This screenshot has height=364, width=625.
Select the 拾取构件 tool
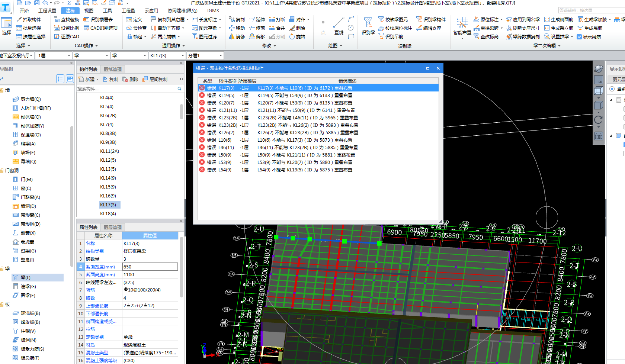click(29, 19)
